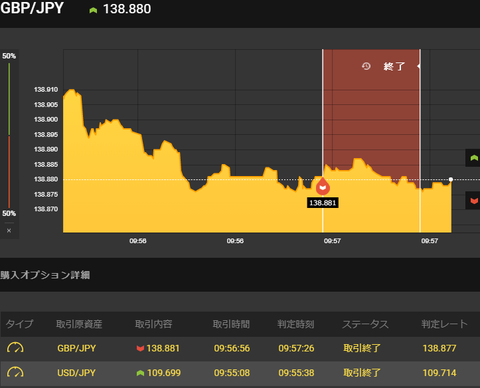This screenshot has height=388, width=480.
Task: Click the green up arrow next to 109.699
Action: 140,373
